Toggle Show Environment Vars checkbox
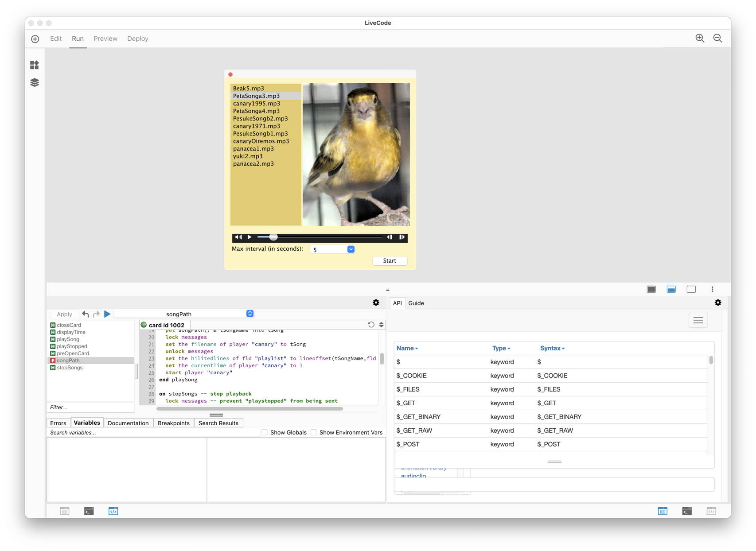 (314, 432)
